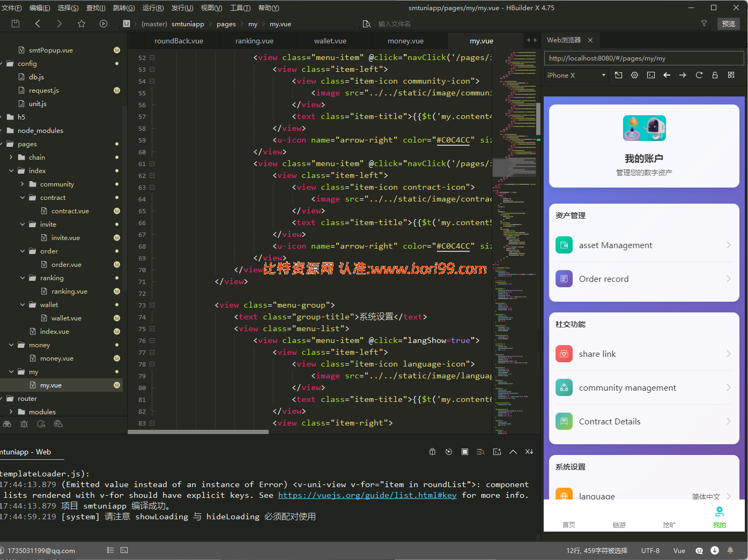Viewport: 748px width, 560px height.
Task: Click the color value #C0C4CC on line 59
Action: pyautogui.click(x=454, y=140)
